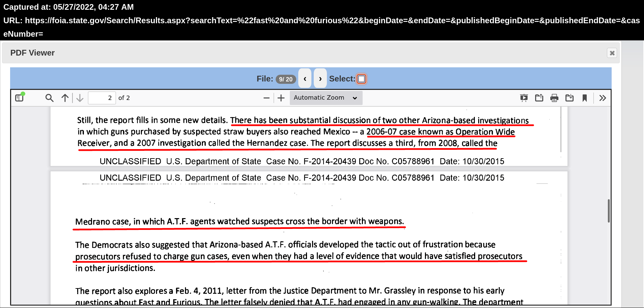Click text 'in other jurisdictions.'
Image resolution: width=644 pixels, height=308 pixels.
115,268
